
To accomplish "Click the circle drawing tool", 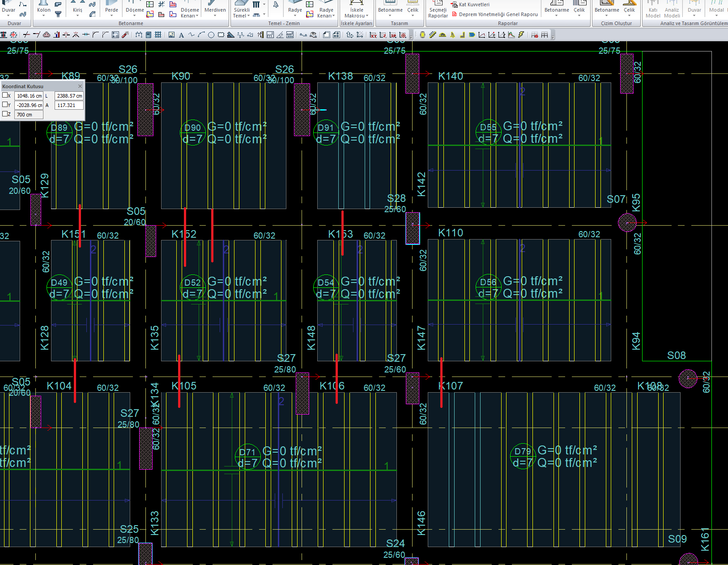I will pyautogui.click(x=211, y=35).
